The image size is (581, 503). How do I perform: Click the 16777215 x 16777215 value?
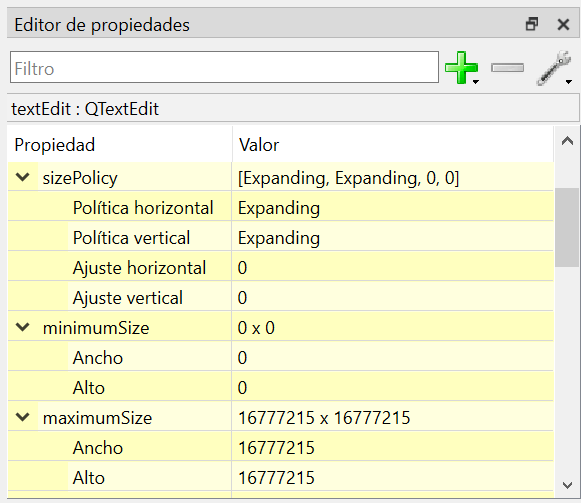[x=324, y=417]
